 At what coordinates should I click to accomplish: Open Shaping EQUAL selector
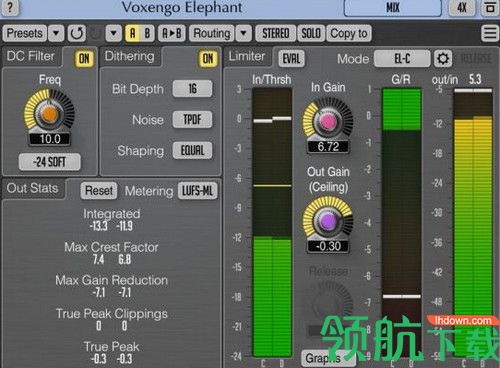pyautogui.click(x=192, y=150)
